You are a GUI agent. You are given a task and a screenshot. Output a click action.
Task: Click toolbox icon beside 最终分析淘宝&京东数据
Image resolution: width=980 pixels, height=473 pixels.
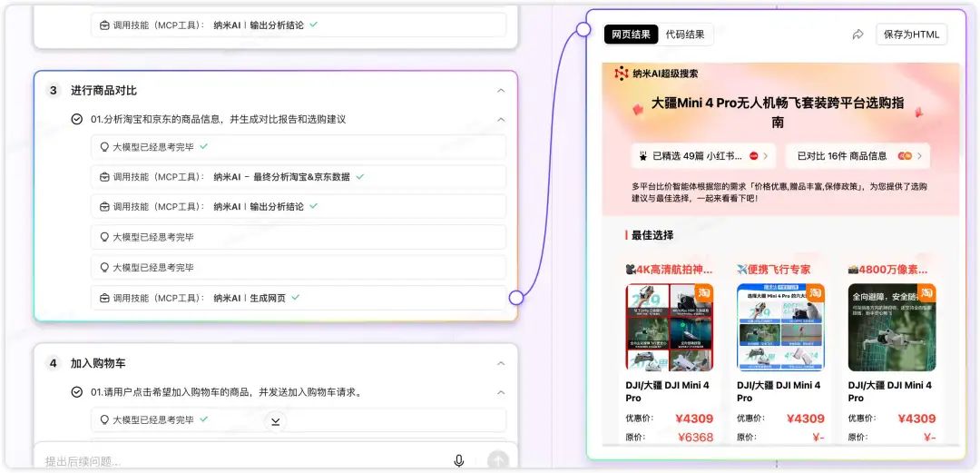pyautogui.click(x=104, y=177)
